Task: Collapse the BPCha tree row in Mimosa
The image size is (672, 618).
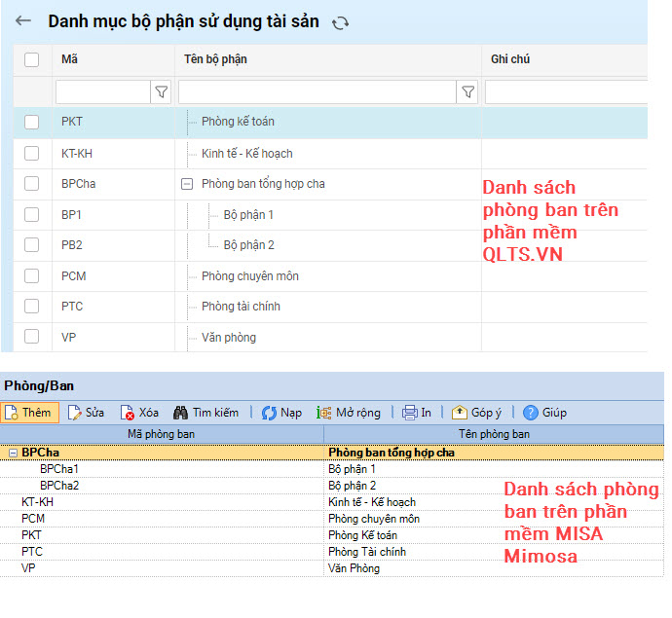Action: [13, 453]
